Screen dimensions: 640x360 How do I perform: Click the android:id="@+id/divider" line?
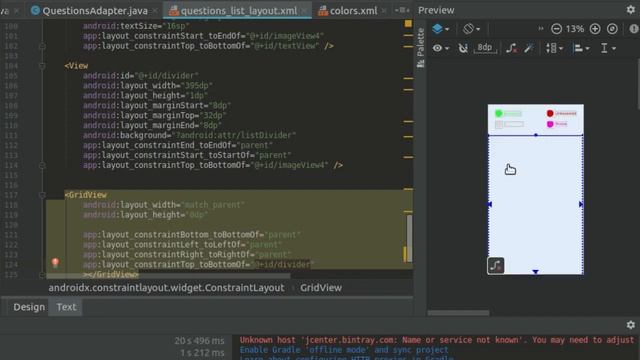140,76
